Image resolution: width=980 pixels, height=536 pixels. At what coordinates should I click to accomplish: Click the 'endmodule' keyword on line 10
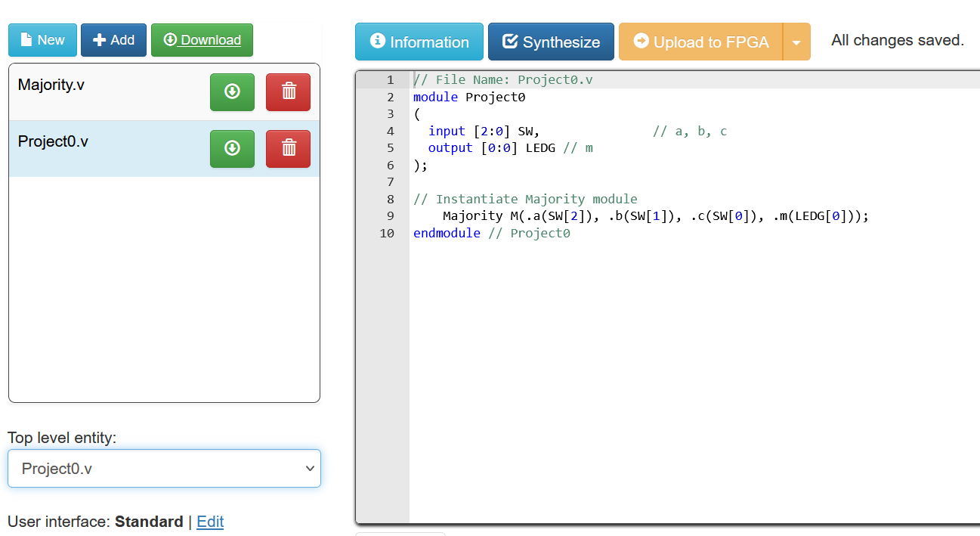447,234
